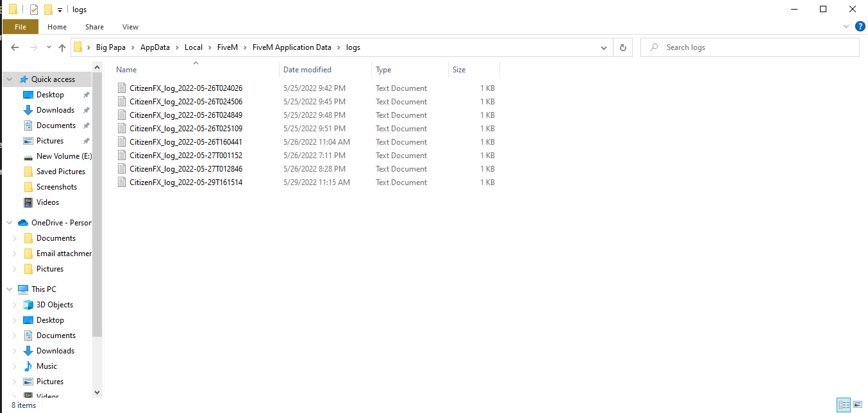The width and height of the screenshot is (868, 413).
Task: Open Pictures under Quick access
Action: [50, 141]
